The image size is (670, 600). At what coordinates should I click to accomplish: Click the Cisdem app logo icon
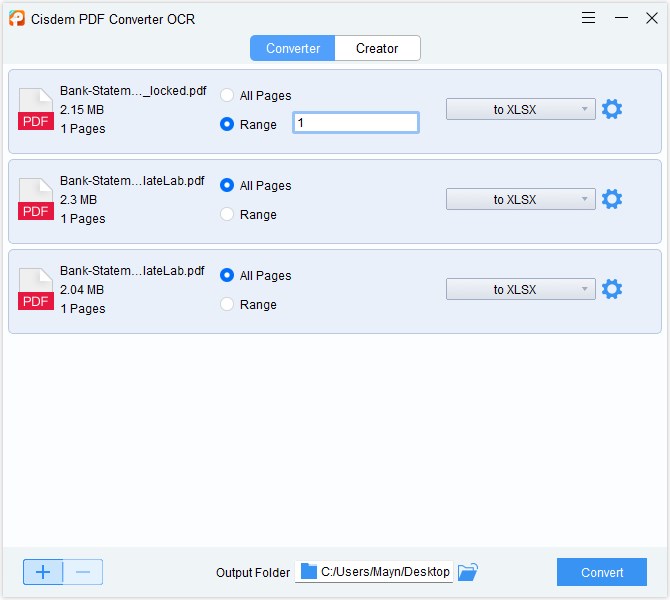click(x=17, y=19)
